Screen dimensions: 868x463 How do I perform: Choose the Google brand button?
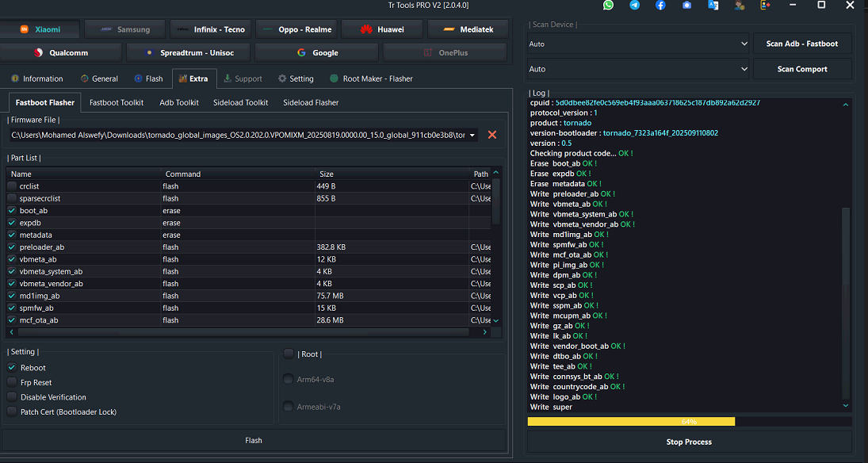pos(316,52)
